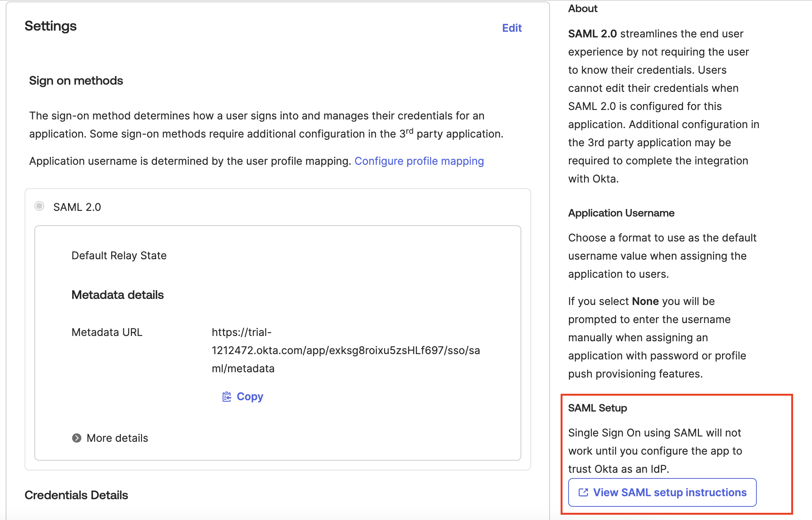Screen dimensions: 812x520
Task: Click the About section heading
Action: [x=582, y=8]
